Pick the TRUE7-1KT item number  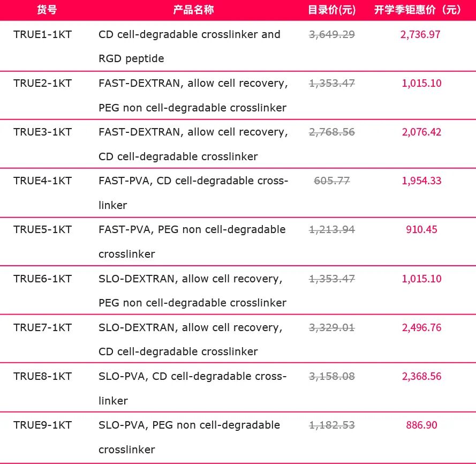(x=43, y=327)
